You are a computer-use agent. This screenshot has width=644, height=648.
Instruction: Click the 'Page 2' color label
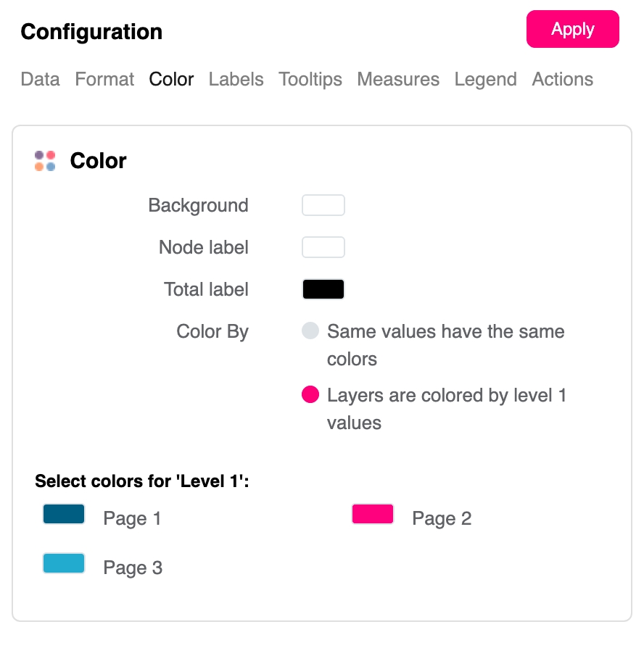tap(442, 518)
